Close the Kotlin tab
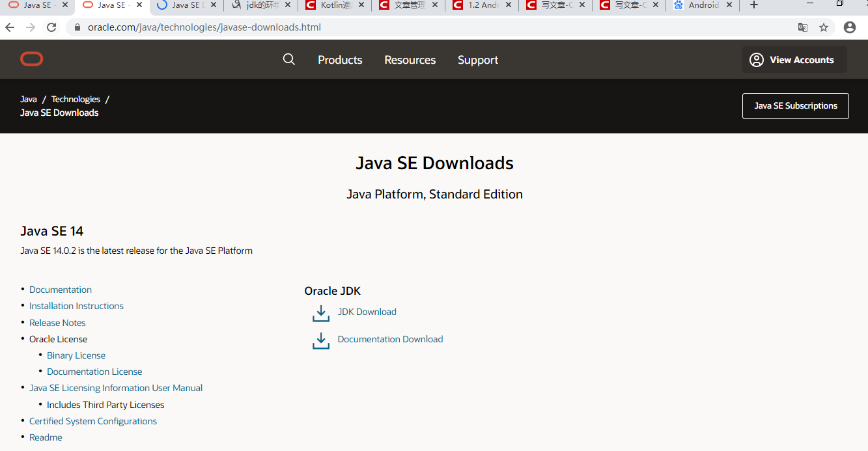The width and height of the screenshot is (868, 451). (x=361, y=5)
